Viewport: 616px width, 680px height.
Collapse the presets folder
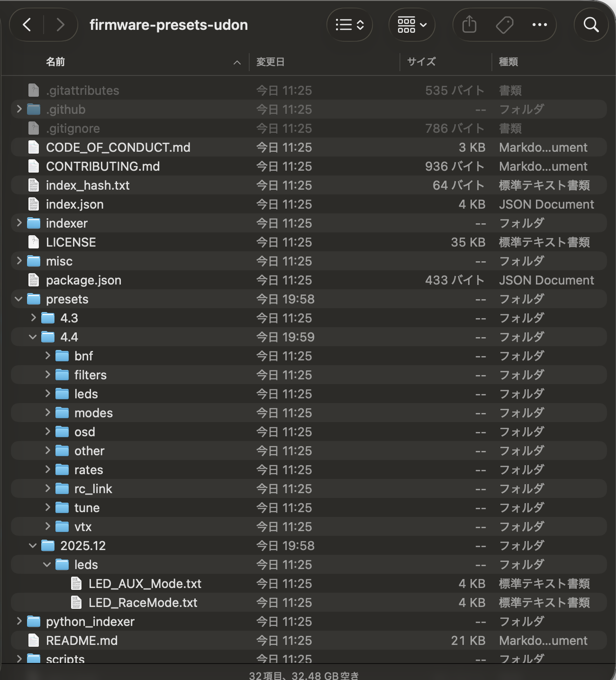click(19, 299)
